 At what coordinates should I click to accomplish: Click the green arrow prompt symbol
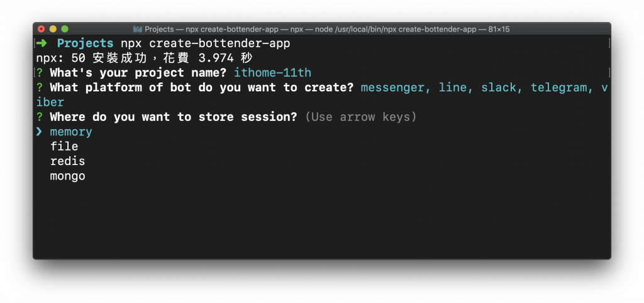(x=42, y=43)
